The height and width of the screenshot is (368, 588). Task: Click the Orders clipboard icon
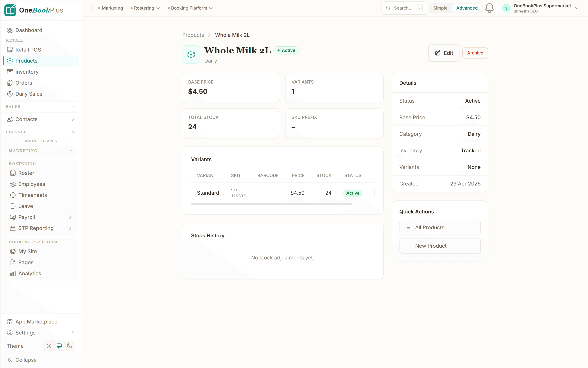(10, 83)
